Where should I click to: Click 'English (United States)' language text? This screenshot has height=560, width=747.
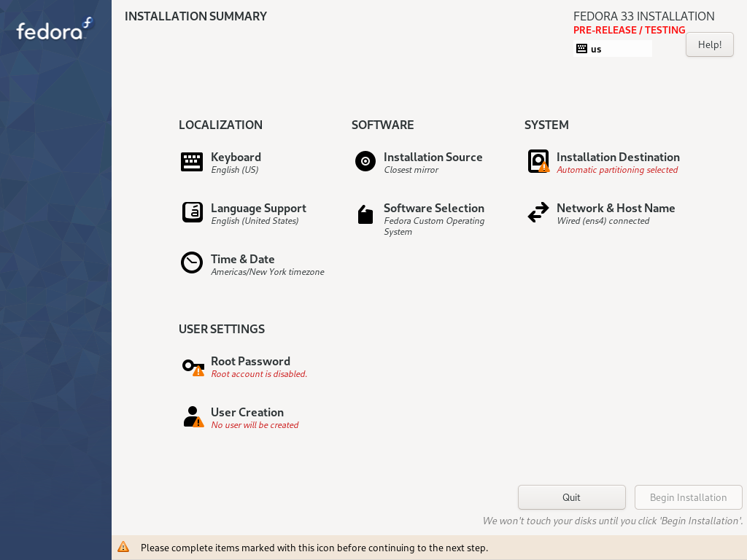[x=255, y=221]
